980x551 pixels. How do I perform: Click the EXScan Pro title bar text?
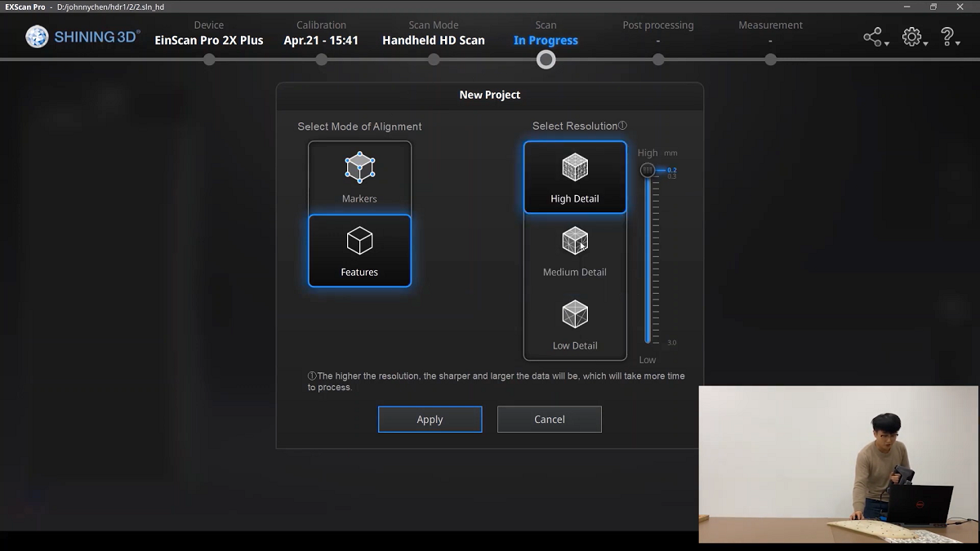click(27, 7)
